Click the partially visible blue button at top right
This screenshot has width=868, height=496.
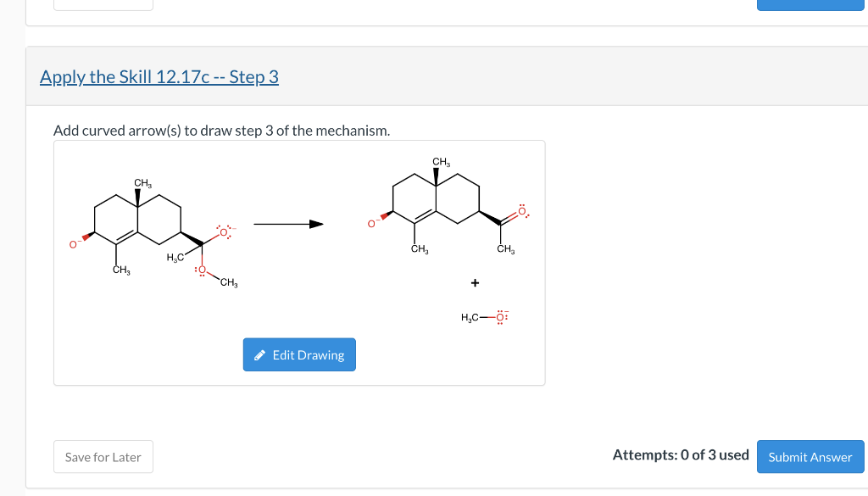tap(810, 5)
